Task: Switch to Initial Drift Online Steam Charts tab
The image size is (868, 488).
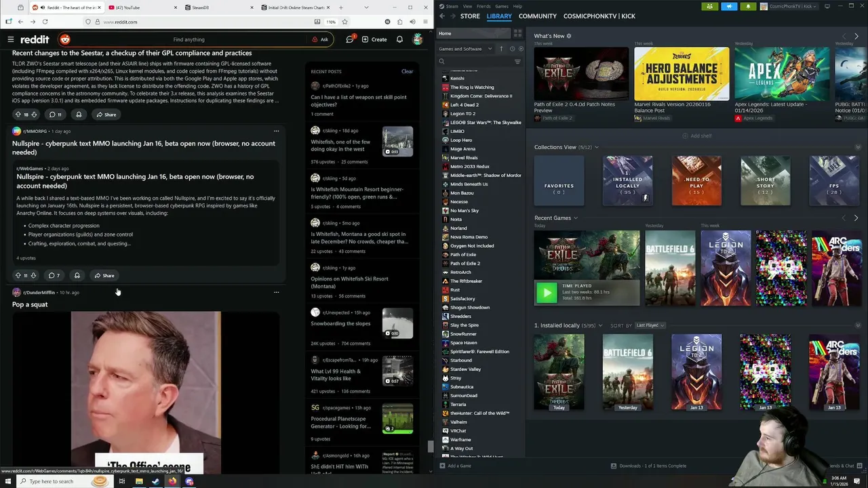Action: pyautogui.click(x=296, y=7)
